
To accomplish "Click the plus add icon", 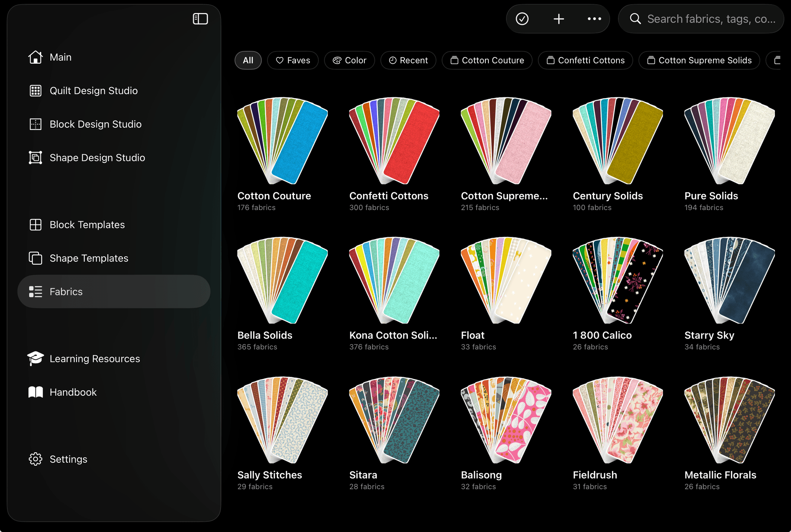I will tap(559, 19).
